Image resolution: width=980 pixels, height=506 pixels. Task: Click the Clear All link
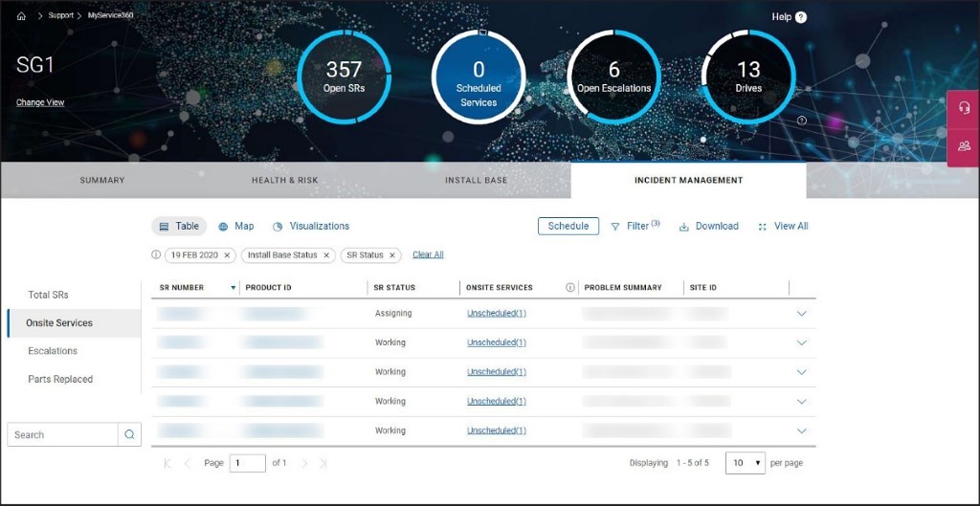click(x=428, y=255)
